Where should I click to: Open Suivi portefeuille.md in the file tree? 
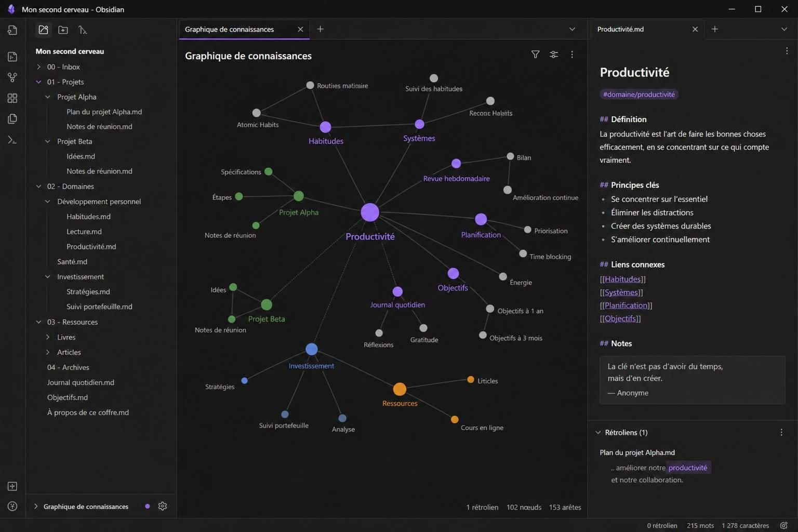pos(99,307)
